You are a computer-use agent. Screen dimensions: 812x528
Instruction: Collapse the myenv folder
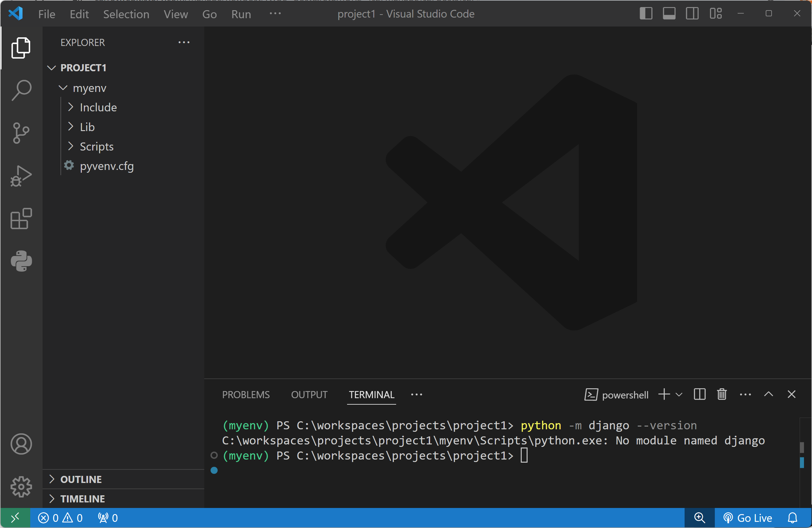89,88
